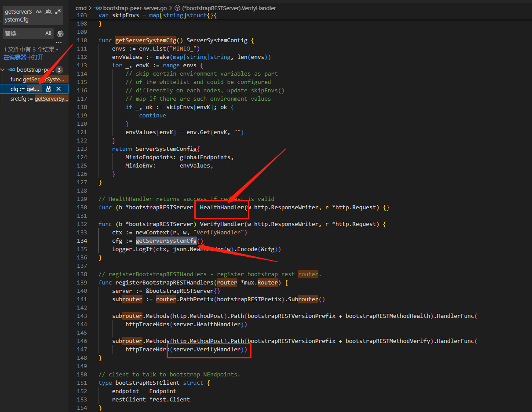The width and height of the screenshot is (532, 412).
Task: Click '*rest.Client' type on line 153
Action: (170, 400)
